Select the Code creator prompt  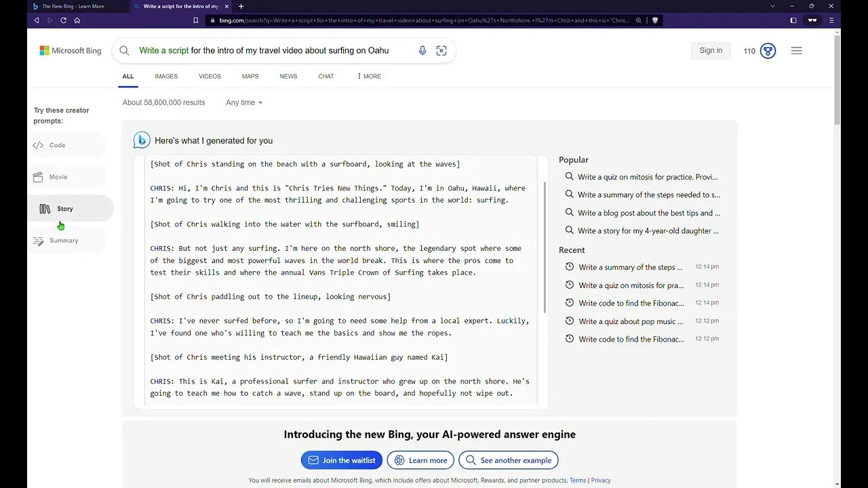[x=66, y=145]
